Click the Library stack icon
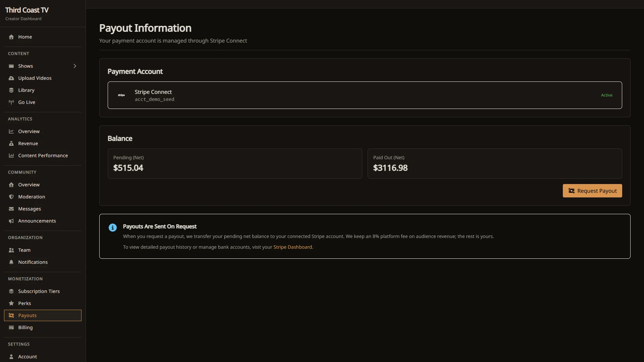This screenshot has width=644, height=362. click(x=11, y=90)
